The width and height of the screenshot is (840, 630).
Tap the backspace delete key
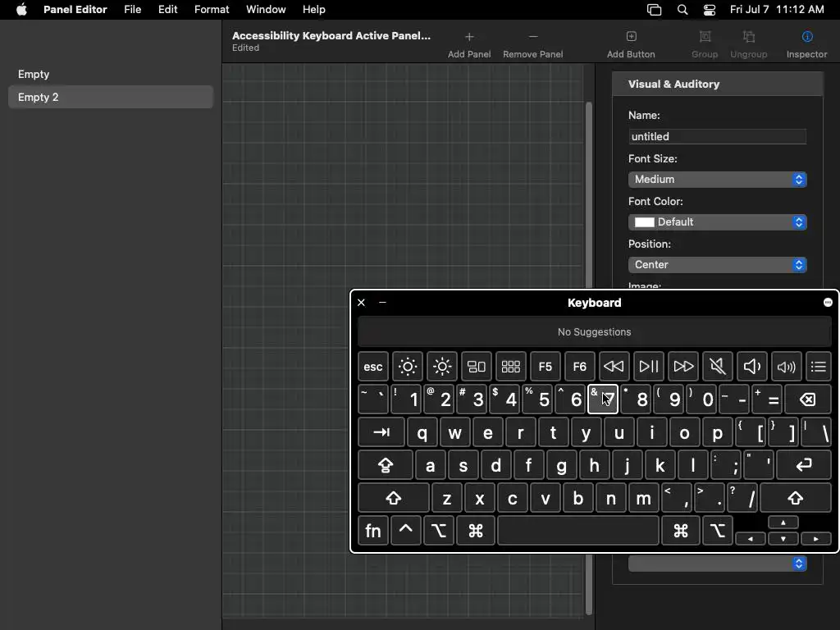(x=808, y=399)
